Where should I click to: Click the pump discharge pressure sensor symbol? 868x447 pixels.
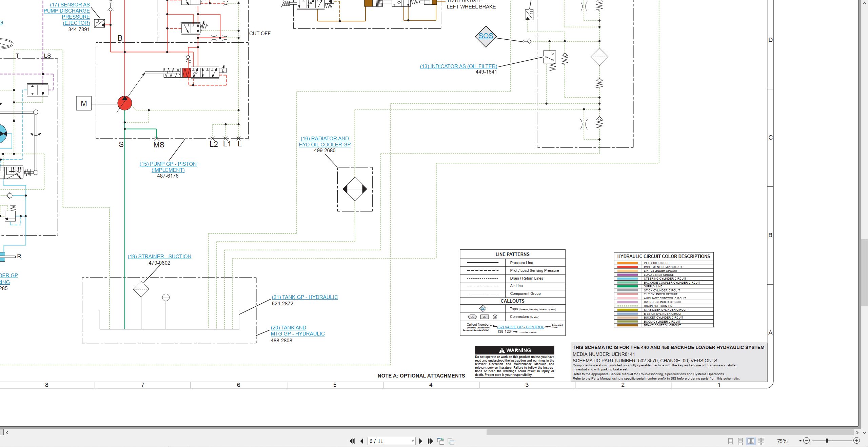(x=99, y=23)
